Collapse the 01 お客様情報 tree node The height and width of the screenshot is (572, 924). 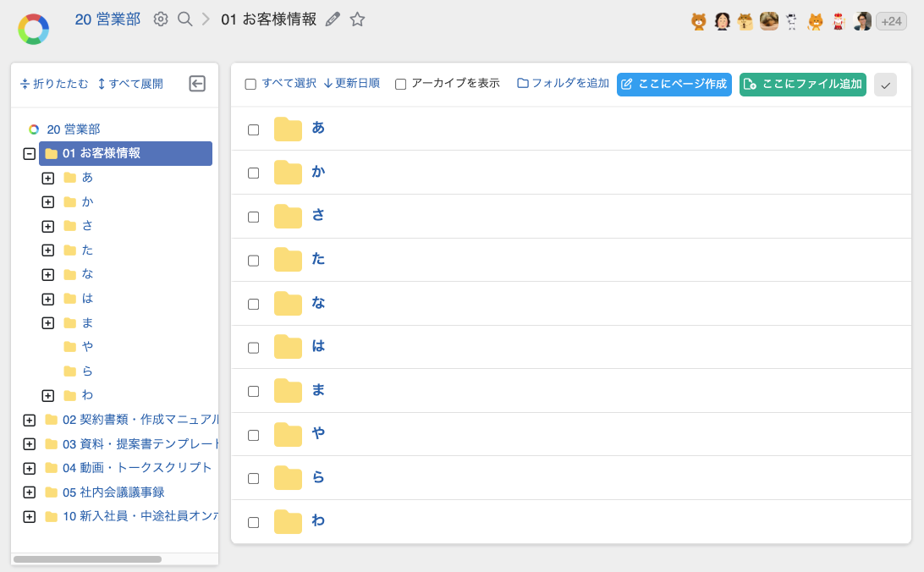point(29,154)
